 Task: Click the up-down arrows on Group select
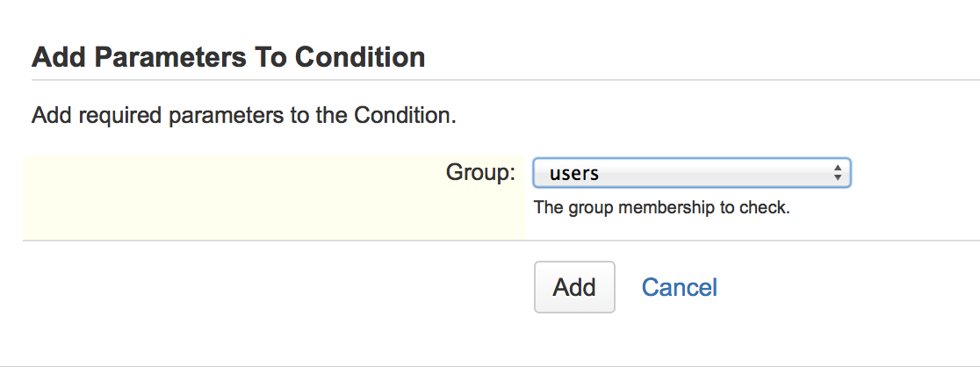[838, 173]
